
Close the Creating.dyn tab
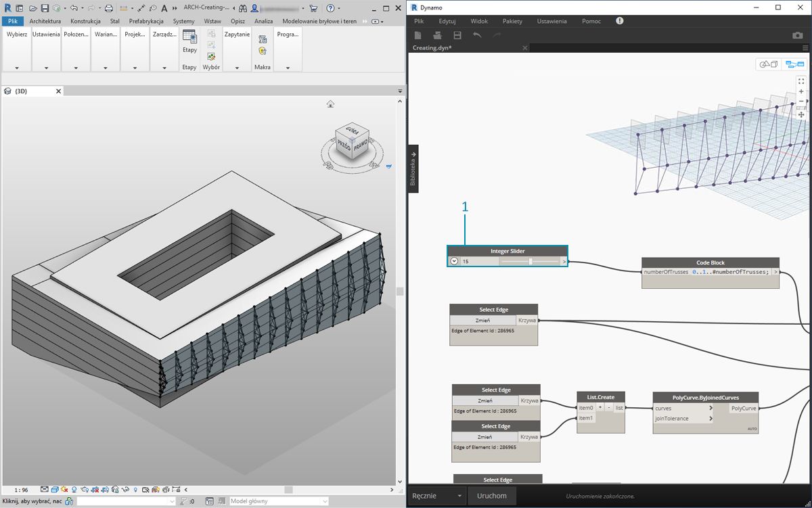click(x=525, y=48)
